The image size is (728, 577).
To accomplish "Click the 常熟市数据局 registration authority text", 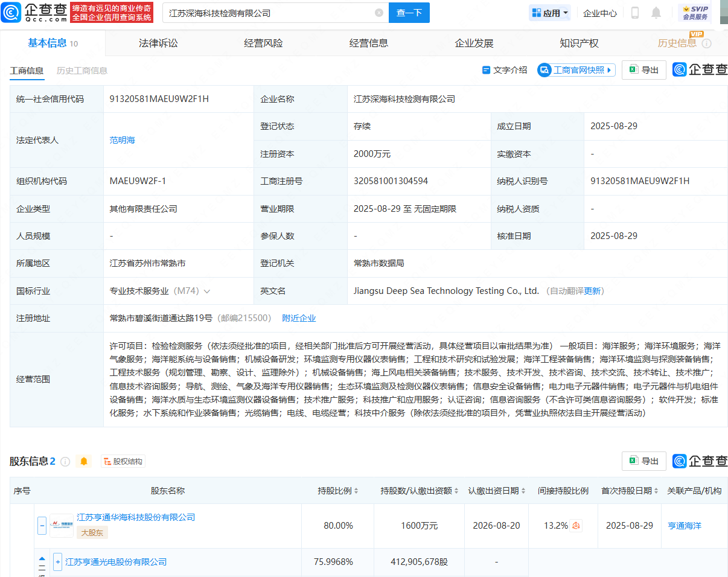I will [378, 263].
